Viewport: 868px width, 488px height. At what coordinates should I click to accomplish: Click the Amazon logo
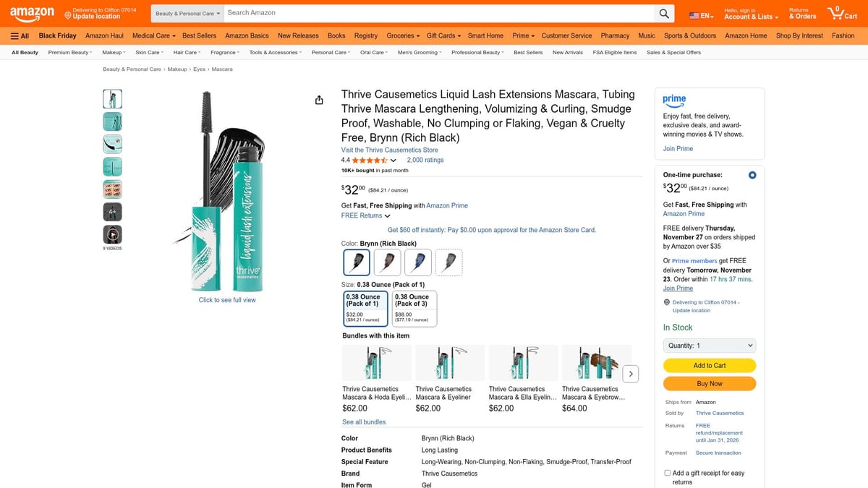(x=32, y=14)
